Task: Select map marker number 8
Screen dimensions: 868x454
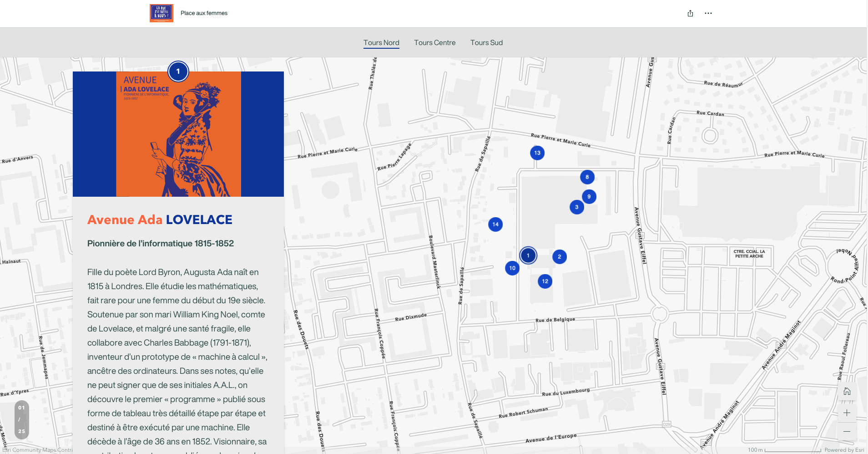Action: point(587,177)
